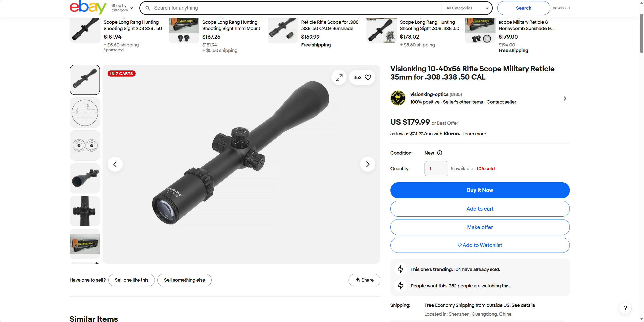
Task: Open the Contact seller link
Action: pos(501,102)
